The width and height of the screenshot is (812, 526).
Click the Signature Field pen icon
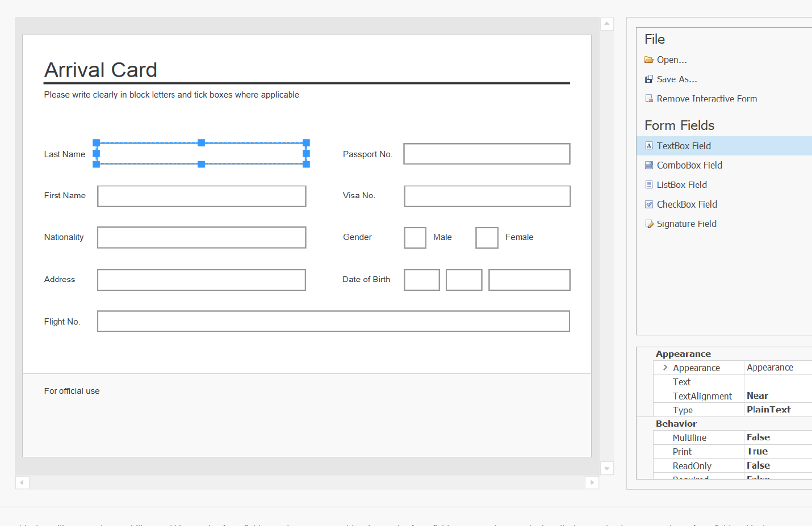[x=649, y=224]
